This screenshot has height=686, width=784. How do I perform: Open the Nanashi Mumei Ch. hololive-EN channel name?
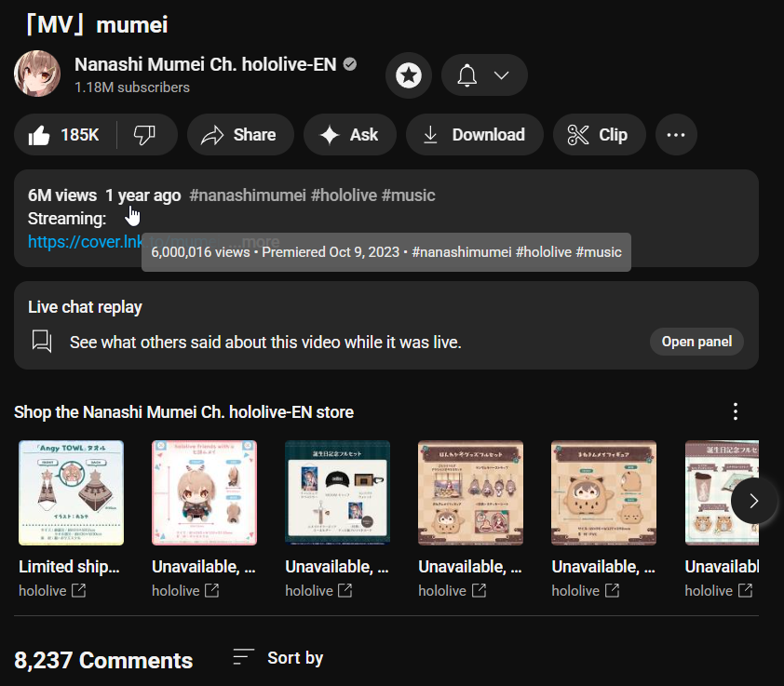coord(206,64)
